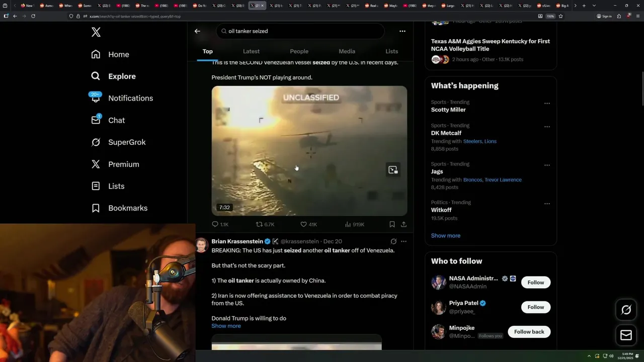
Task: Open the Jags trend
Action: [x=437, y=171]
